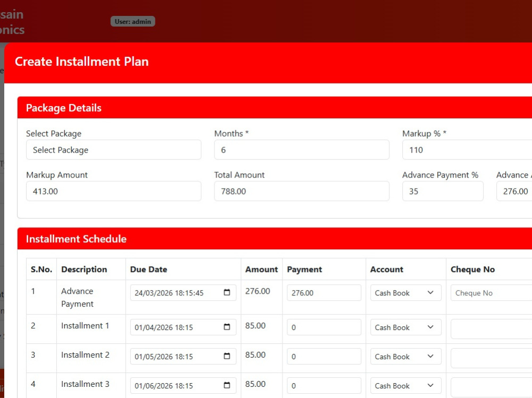Click Payment field showing 276.00
The width and height of the screenshot is (532, 398).
(324, 293)
